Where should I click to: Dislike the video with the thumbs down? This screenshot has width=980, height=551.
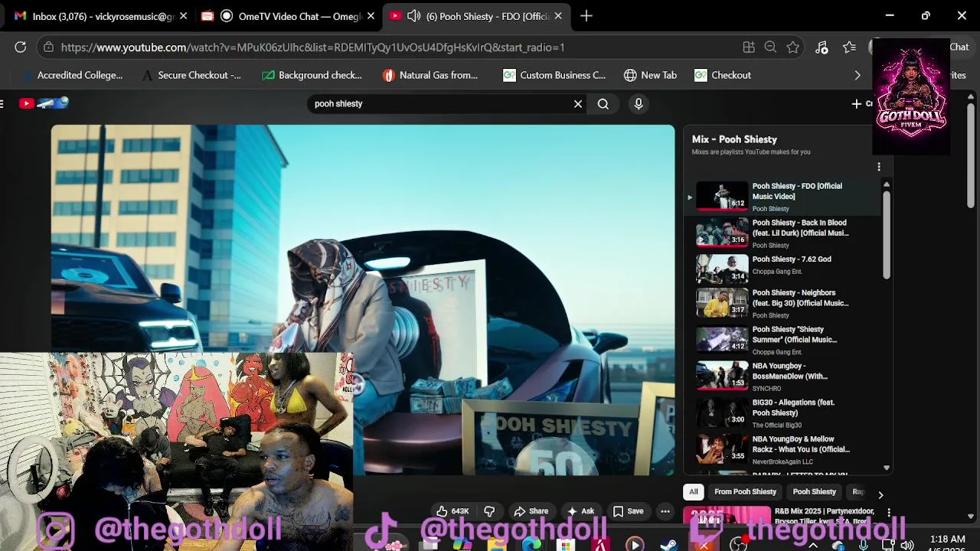coord(489,511)
